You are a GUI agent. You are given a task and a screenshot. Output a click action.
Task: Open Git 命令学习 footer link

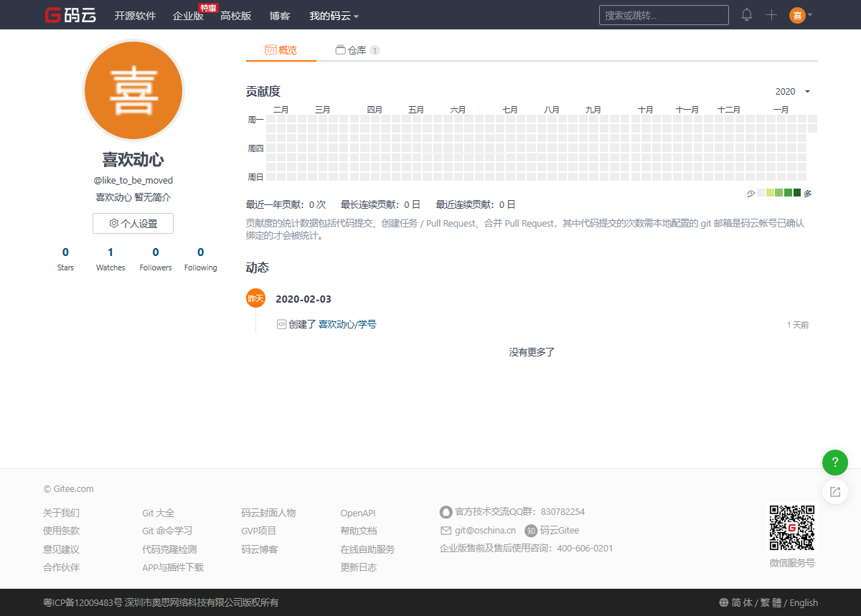(x=167, y=531)
